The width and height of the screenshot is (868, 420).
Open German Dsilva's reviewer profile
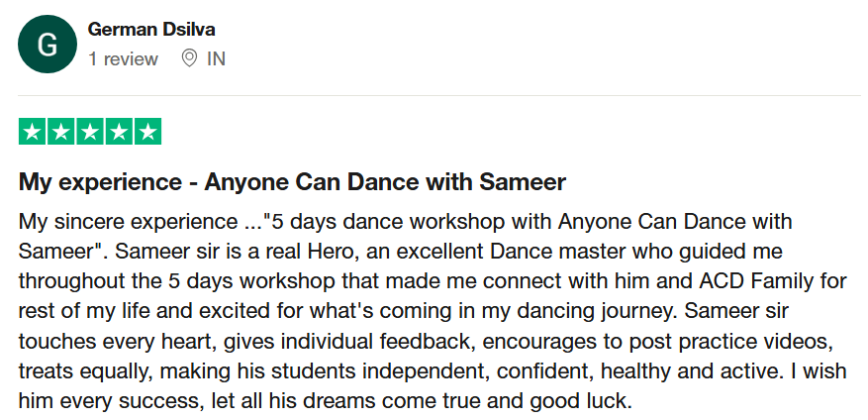150,31
